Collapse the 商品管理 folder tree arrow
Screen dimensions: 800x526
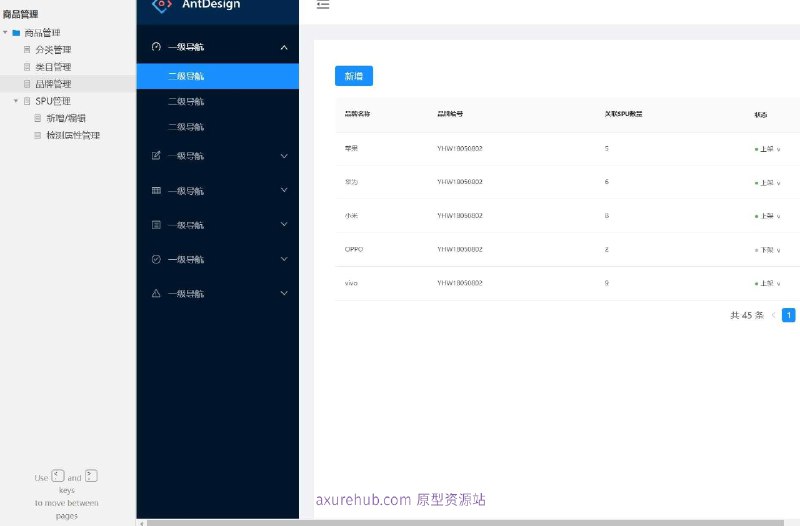pos(5,33)
